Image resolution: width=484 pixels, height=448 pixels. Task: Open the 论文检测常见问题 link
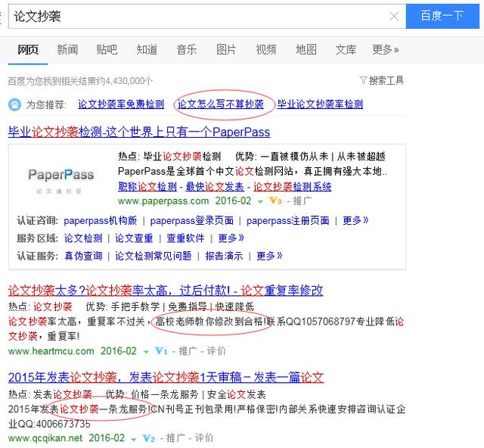153,256
